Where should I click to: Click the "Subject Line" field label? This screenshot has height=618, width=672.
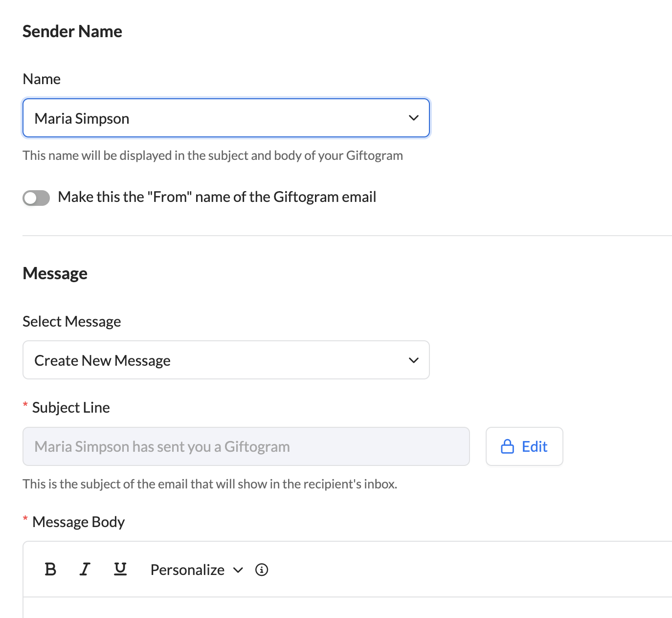(71, 407)
